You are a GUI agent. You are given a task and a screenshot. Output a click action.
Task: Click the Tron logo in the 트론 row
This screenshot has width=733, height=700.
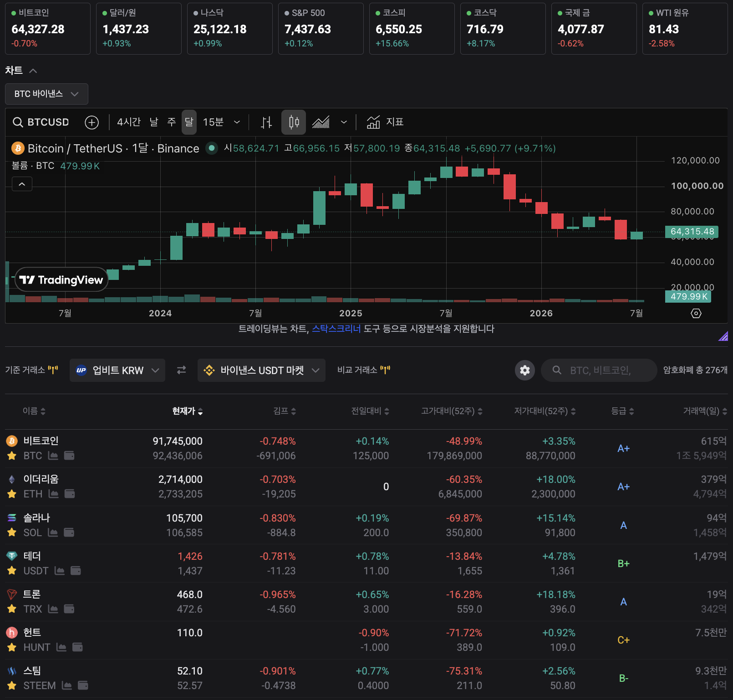(12, 594)
